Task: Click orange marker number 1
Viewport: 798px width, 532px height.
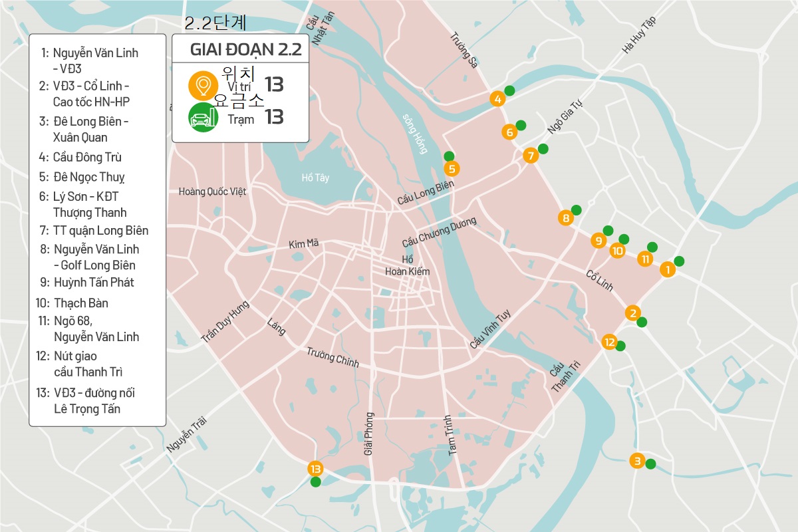Action: pyautogui.click(x=666, y=269)
